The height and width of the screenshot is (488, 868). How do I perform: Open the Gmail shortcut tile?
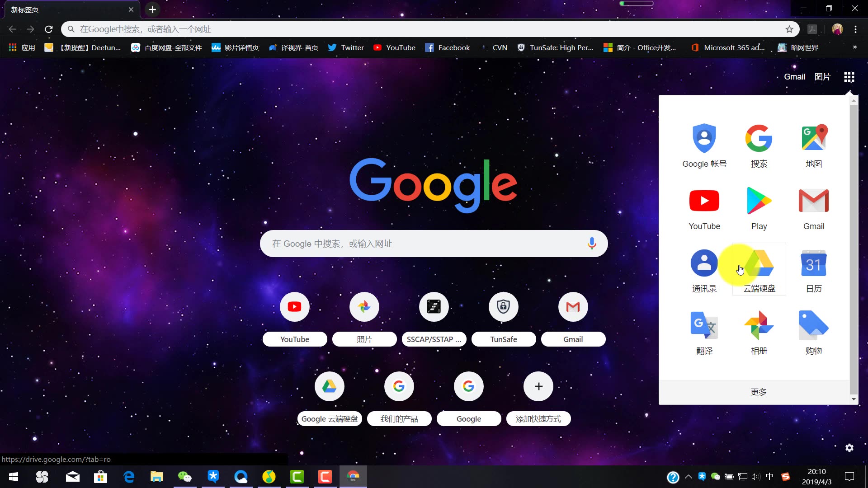pyautogui.click(x=573, y=319)
